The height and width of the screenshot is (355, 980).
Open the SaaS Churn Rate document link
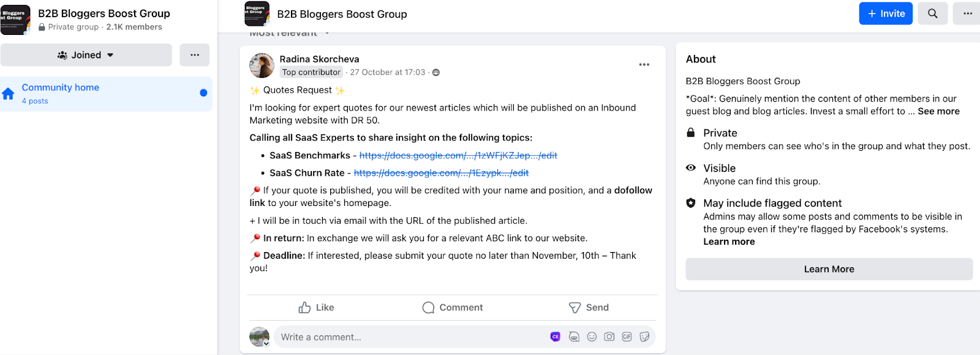(441, 173)
